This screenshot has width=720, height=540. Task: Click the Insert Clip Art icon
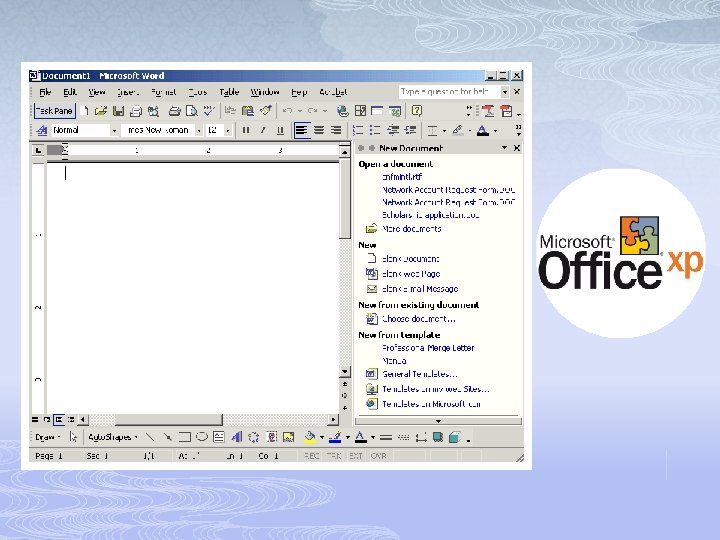(x=271, y=437)
